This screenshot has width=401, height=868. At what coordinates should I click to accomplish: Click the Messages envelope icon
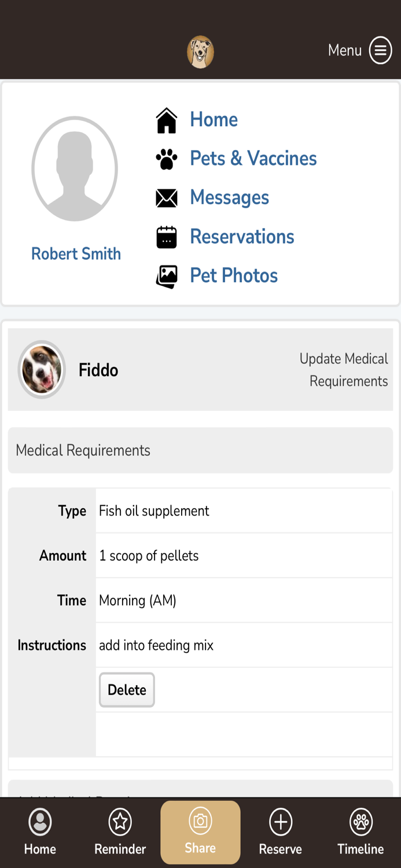coord(167,197)
